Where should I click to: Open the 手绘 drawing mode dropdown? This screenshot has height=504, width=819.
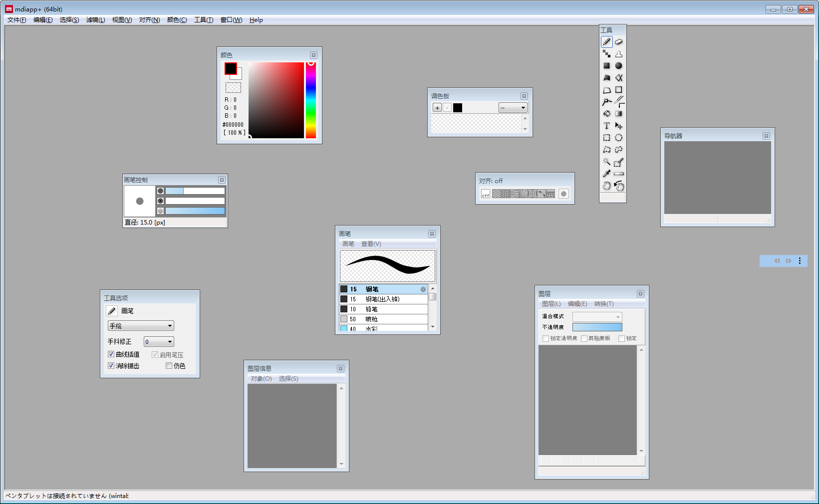pyautogui.click(x=141, y=326)
